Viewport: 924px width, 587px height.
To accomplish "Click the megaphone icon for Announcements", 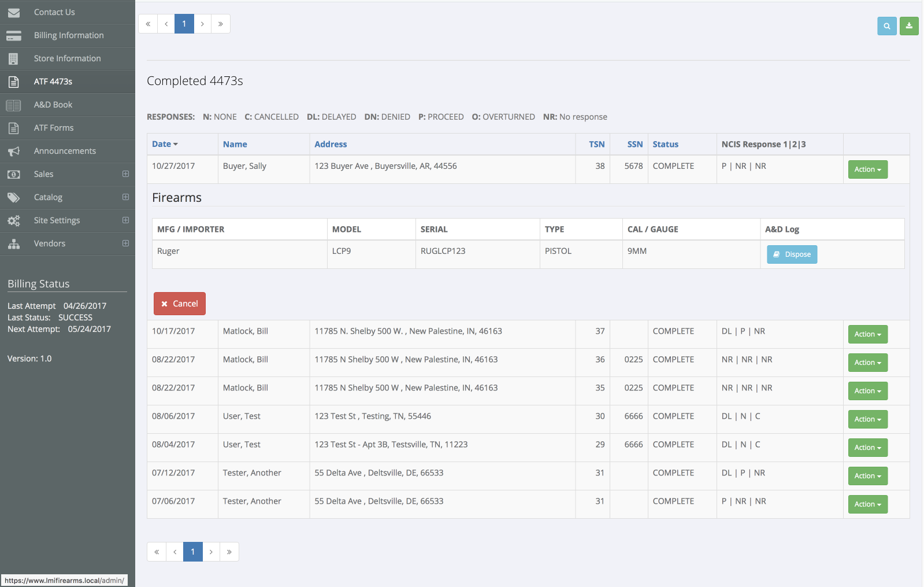I will pos(14,151).
